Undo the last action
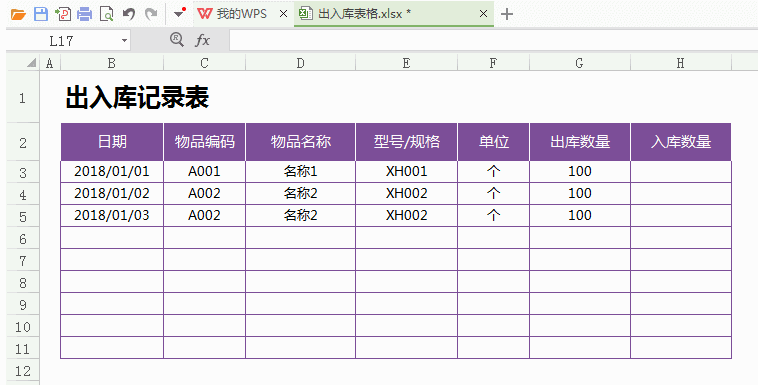 pyautogui.click(x=129, y=14)
